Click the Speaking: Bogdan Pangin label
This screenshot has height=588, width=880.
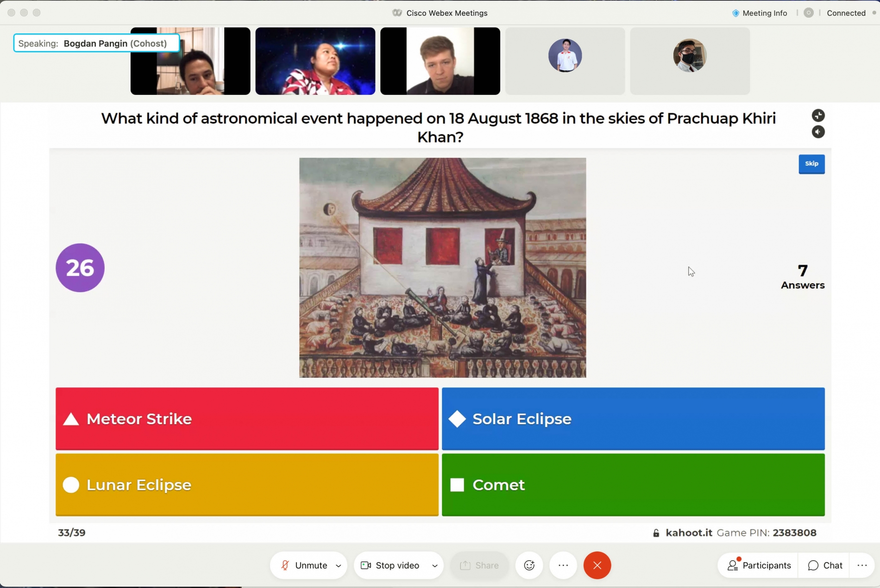point(96,43)
